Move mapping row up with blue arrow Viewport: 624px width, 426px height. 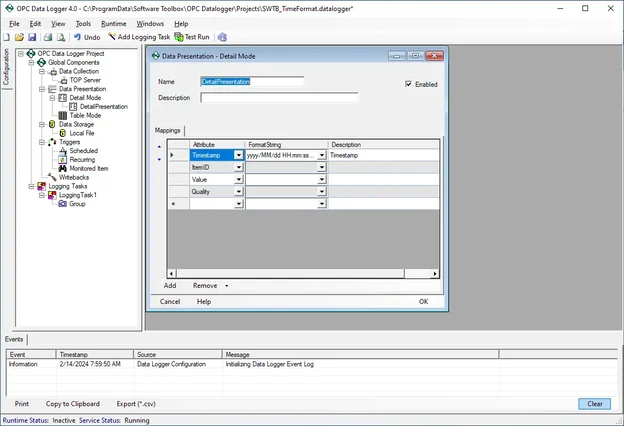click(159, 147)
